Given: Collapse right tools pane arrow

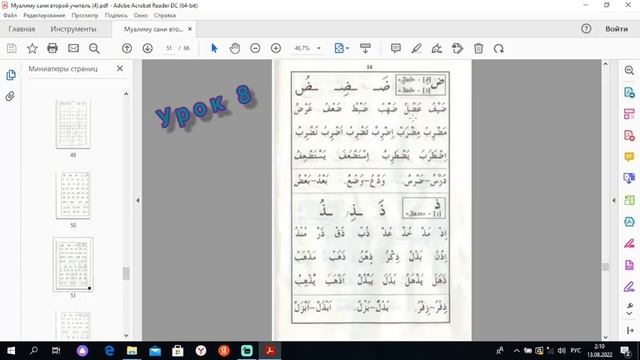Looking at the screenshot, I should pyautogui.click(x=614, y=200).
